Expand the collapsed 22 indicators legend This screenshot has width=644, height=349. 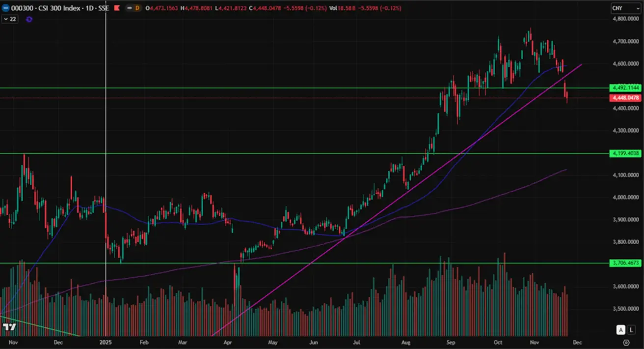tap(9, 19)
